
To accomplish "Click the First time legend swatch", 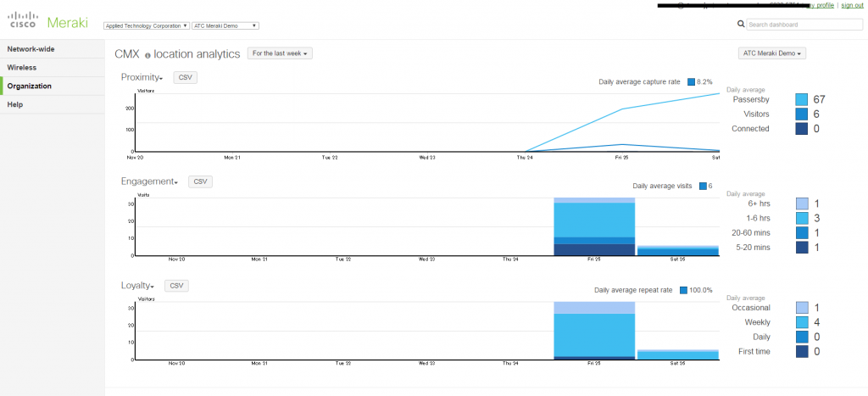I will 802,351.
